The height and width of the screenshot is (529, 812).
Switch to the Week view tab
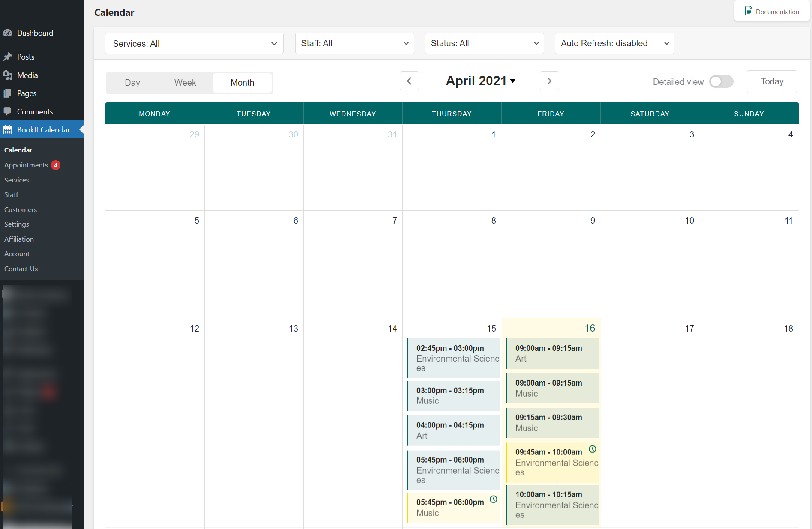(185, 83)
